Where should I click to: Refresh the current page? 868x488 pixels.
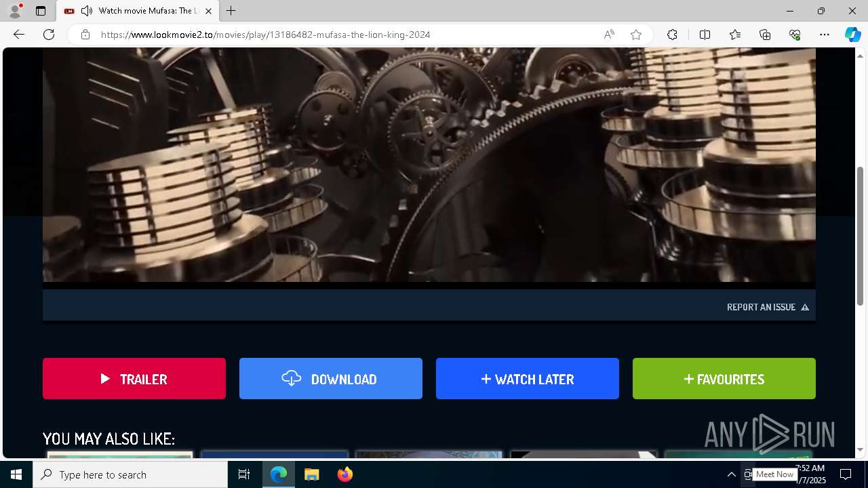49,35
